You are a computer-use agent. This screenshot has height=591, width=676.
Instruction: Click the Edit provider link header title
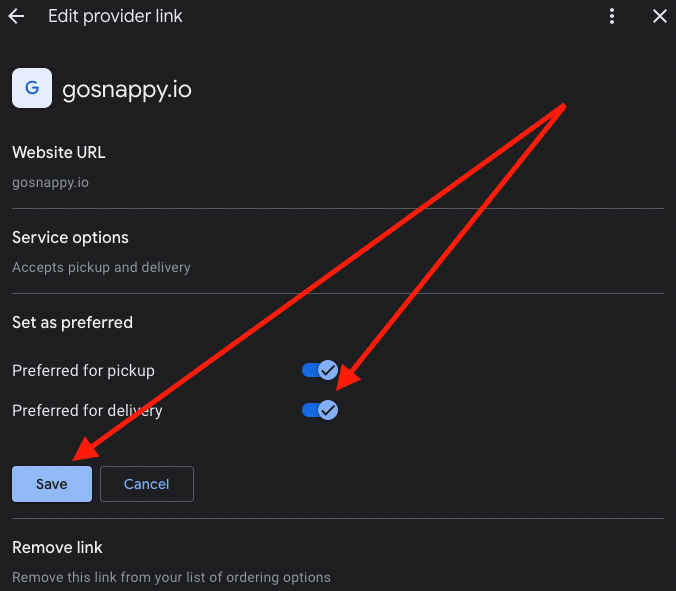click(115, 17)
